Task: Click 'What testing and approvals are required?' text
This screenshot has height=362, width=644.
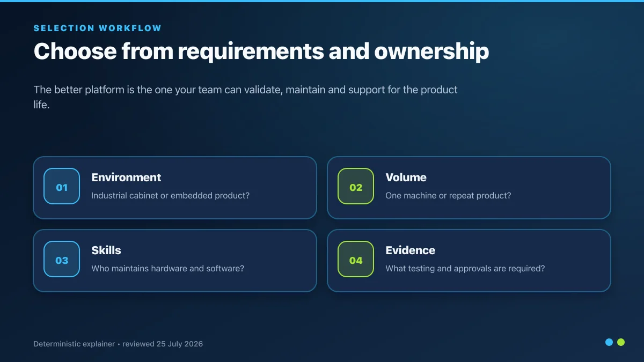Action: (465, 269)
